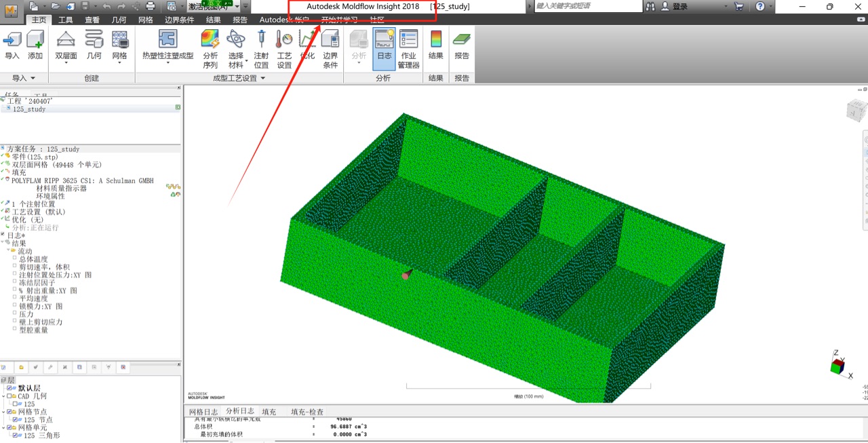
Task: Click the open folder quick-access icon
Action: (56, 6)
